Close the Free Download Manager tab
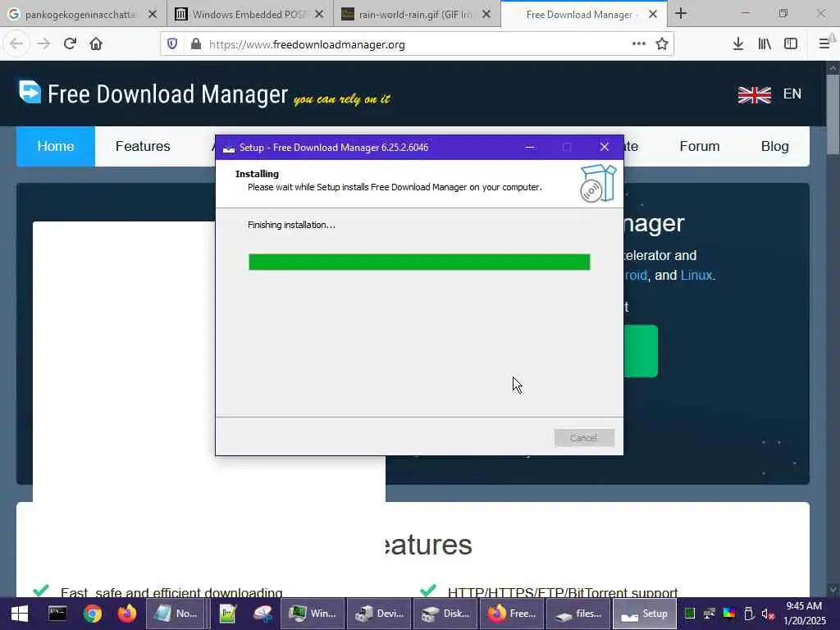This screenshot has height=630, width=840. [653, 15]
